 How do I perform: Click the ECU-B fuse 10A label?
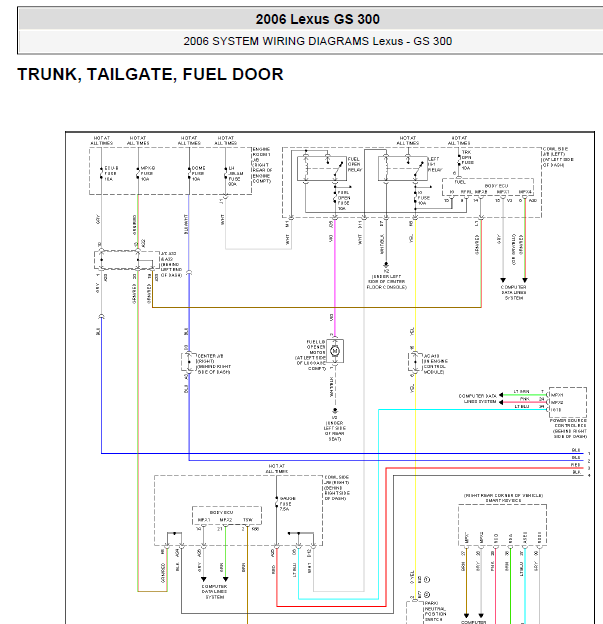tap(111, 174)
